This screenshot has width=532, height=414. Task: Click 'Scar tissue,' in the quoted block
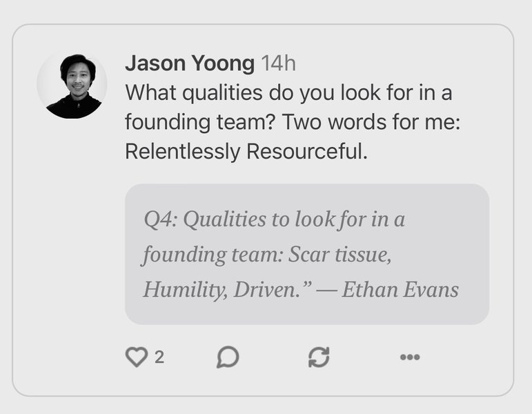click(x=340, y=255)
